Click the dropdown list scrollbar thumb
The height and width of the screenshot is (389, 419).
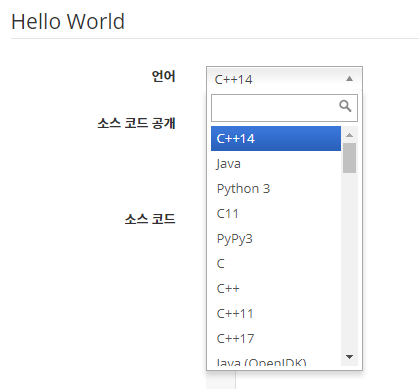349,158
